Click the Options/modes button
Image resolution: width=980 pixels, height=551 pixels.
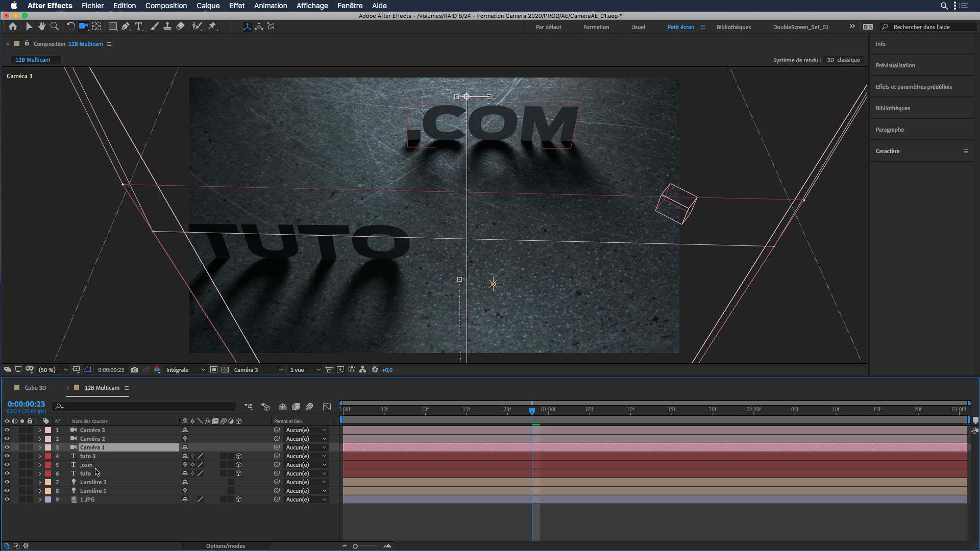(x=225, y=546)
